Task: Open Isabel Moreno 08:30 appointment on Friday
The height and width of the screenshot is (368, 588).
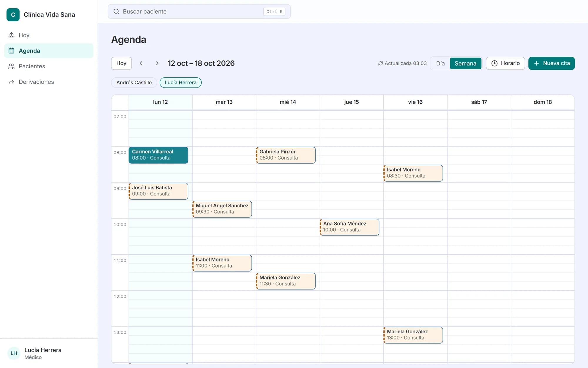Action: [x=413, y=173]
